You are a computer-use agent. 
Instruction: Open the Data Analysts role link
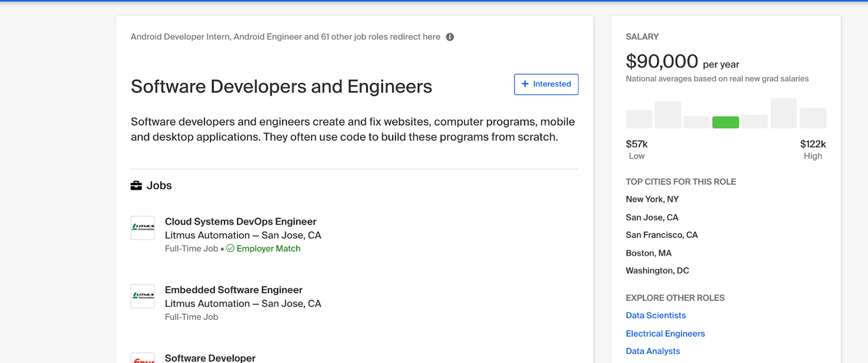click(652, 351)
